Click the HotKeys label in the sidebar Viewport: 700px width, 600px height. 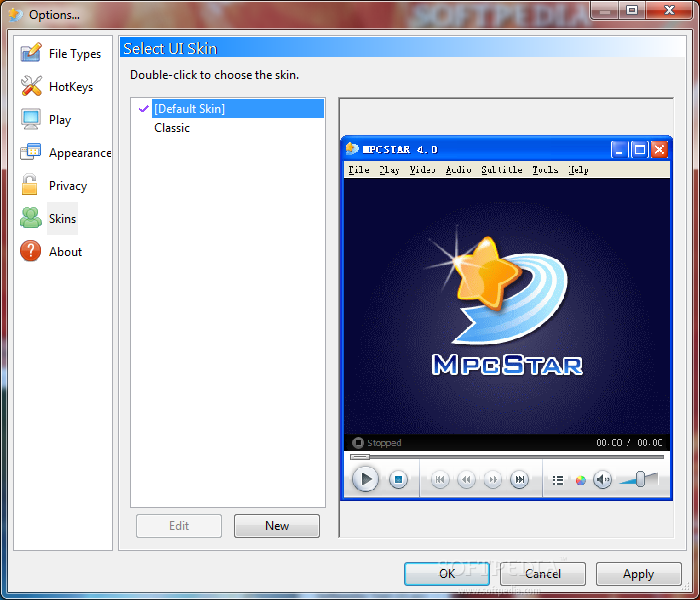click(71, 87)
